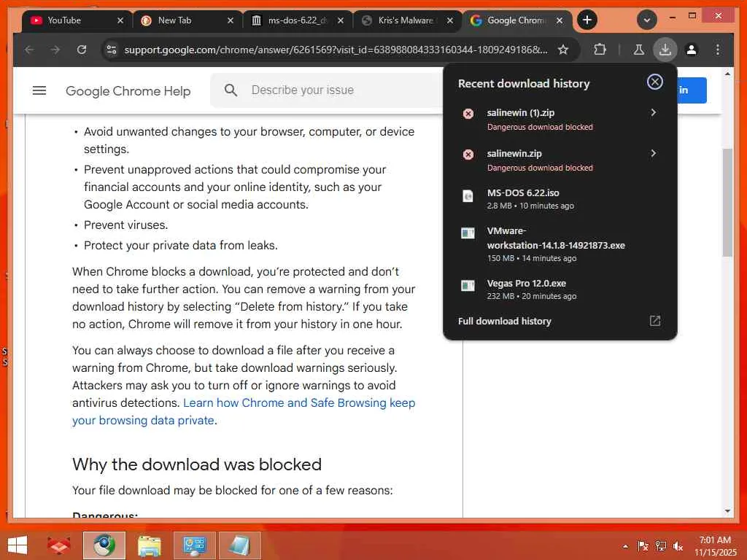
Task: Click the blocked icon for salinewin.zip
Action: 468,155
